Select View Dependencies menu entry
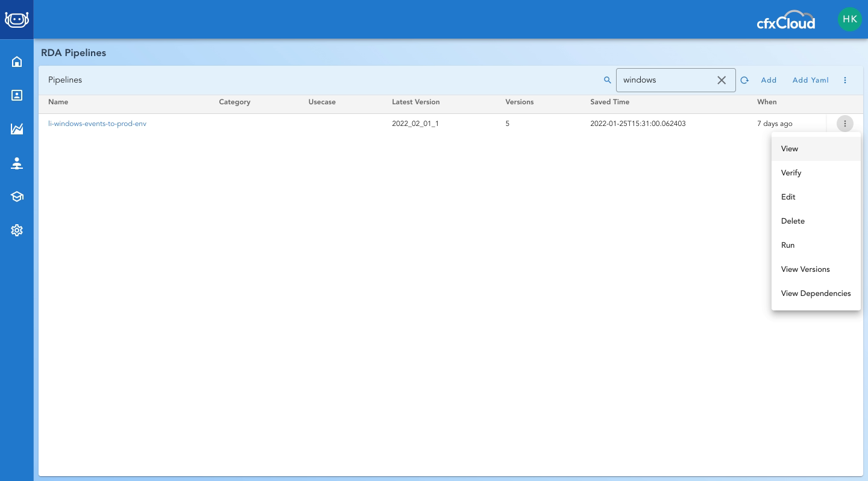 coord(816,294)
